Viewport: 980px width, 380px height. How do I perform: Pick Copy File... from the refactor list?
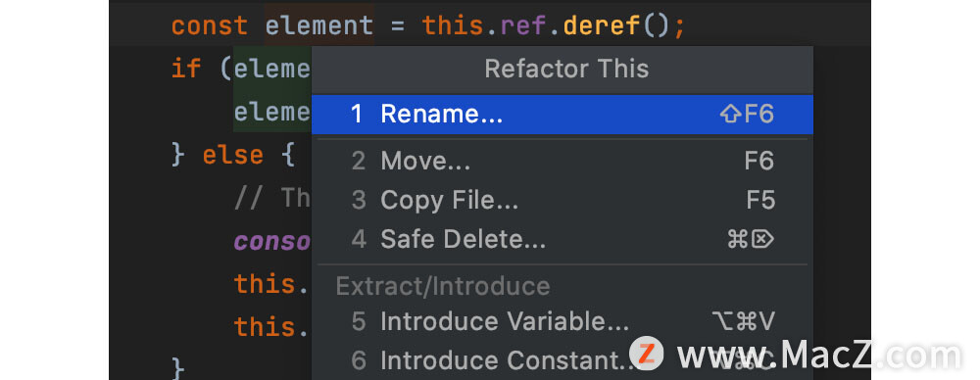[x=562, y=201]
